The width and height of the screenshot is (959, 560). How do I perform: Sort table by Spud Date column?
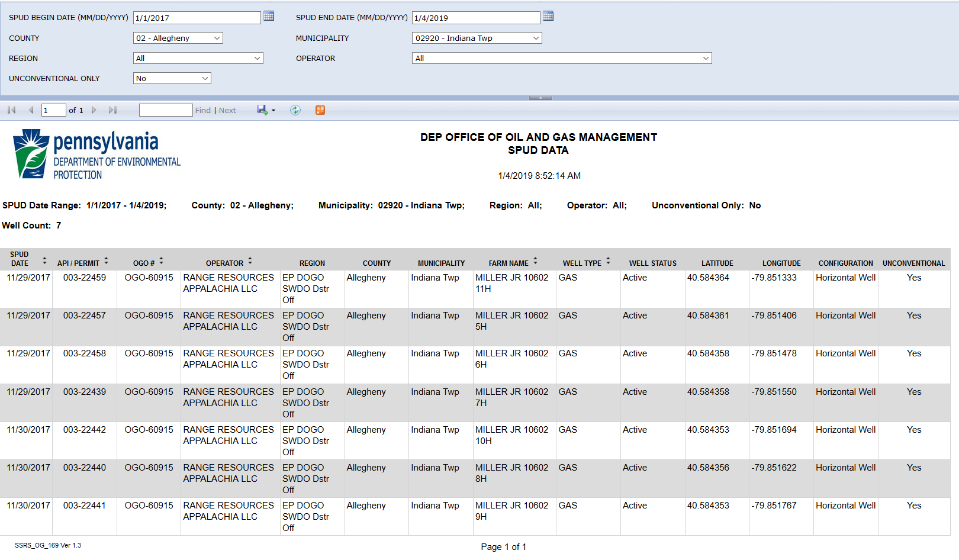44,260
